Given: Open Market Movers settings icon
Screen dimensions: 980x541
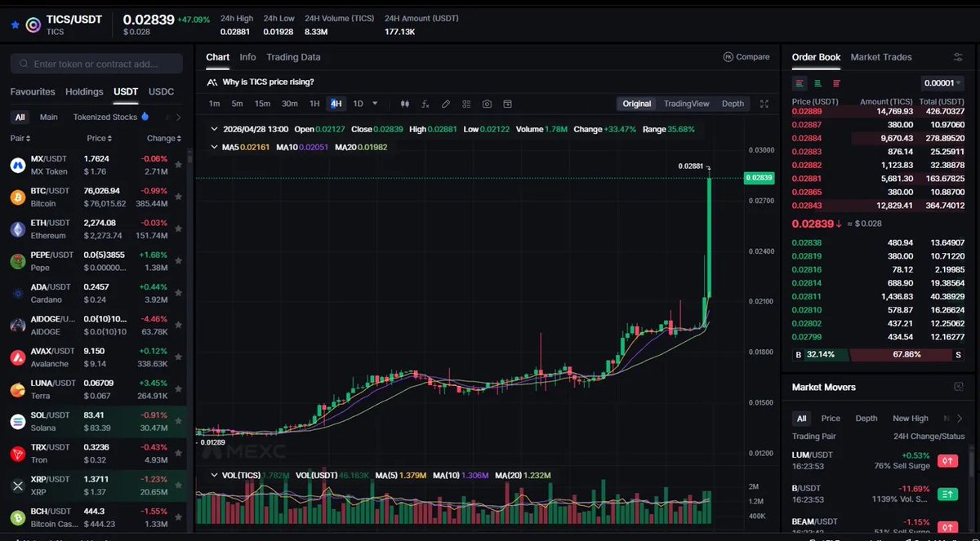Looking at the screenshot, I should point(959,387).
